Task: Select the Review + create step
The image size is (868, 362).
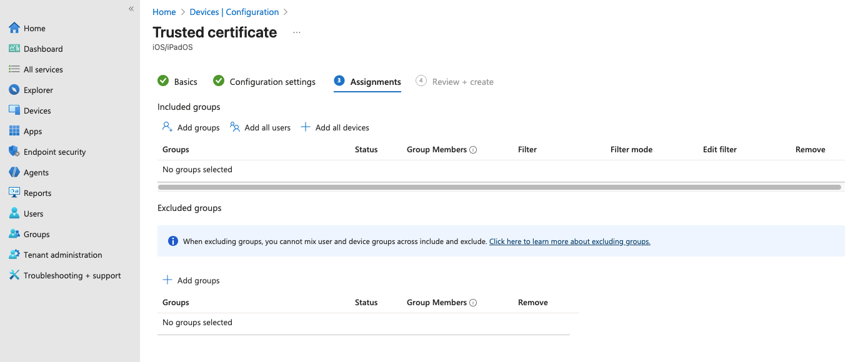Action: coord(462,82)
